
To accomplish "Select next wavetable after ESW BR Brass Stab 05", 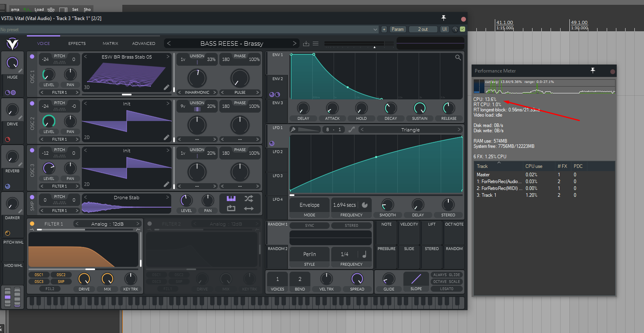I will (168, 57).
